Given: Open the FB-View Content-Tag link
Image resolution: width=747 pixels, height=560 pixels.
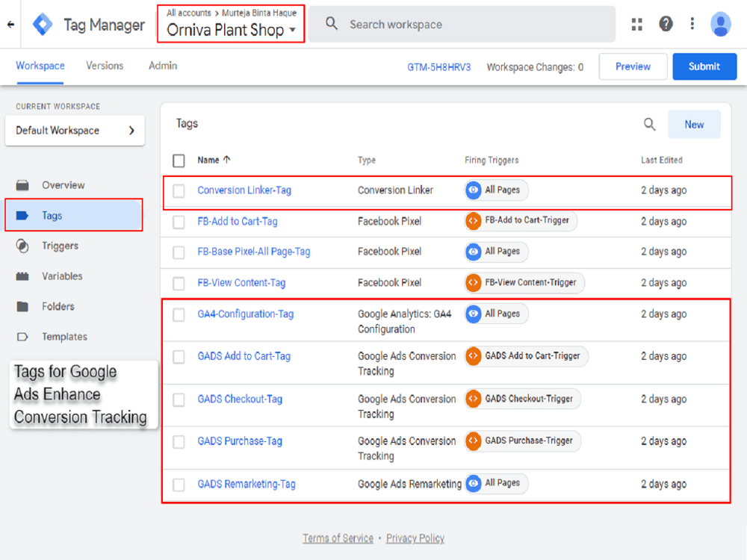Looking at the screenshot, I should pos(241,283).
